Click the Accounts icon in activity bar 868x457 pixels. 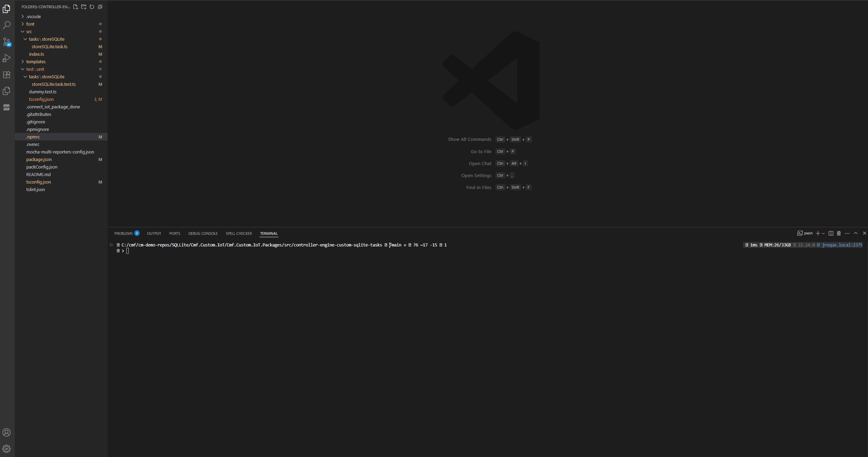click(x=6, y=432)
